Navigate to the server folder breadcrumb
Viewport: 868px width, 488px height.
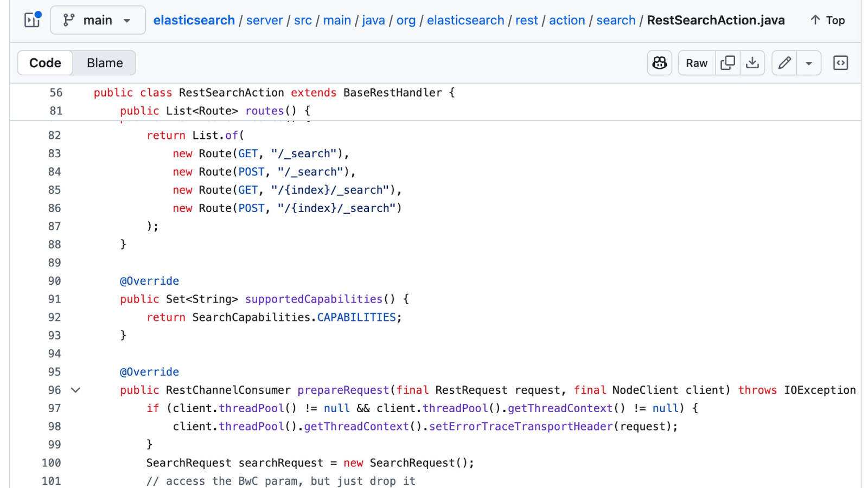pyautogui.click(x=264, y=20)
